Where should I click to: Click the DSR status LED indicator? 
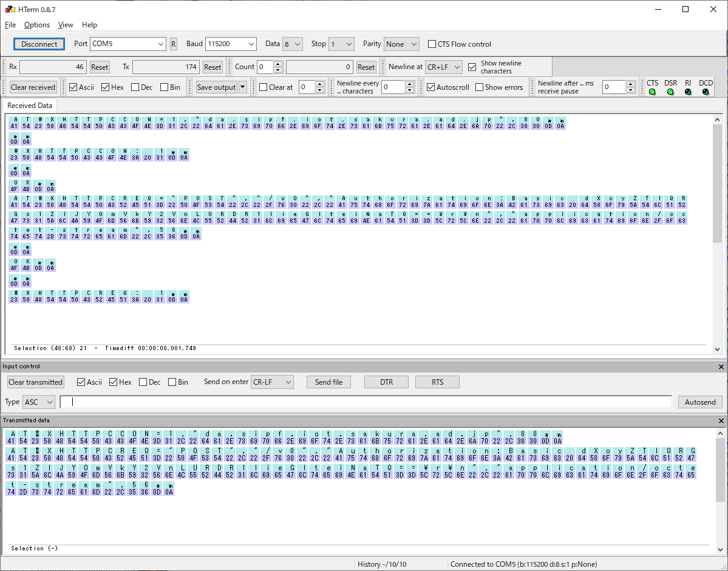[670, 92]
